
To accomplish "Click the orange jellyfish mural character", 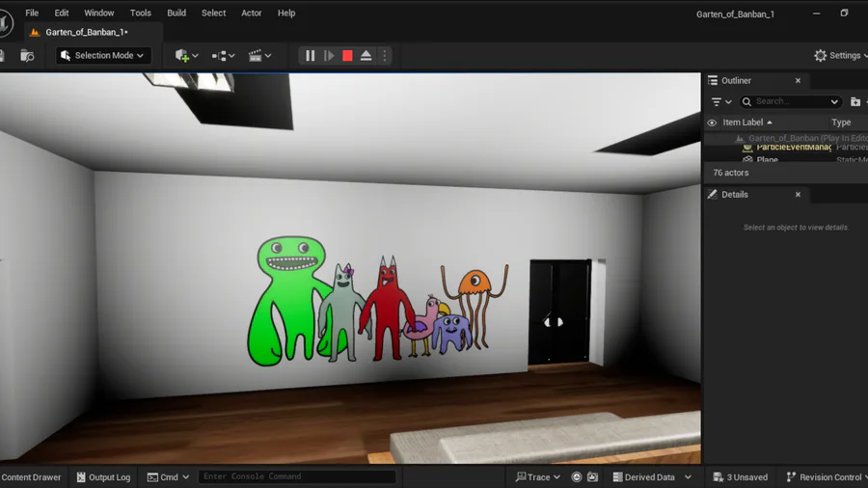I will point(475,306).
